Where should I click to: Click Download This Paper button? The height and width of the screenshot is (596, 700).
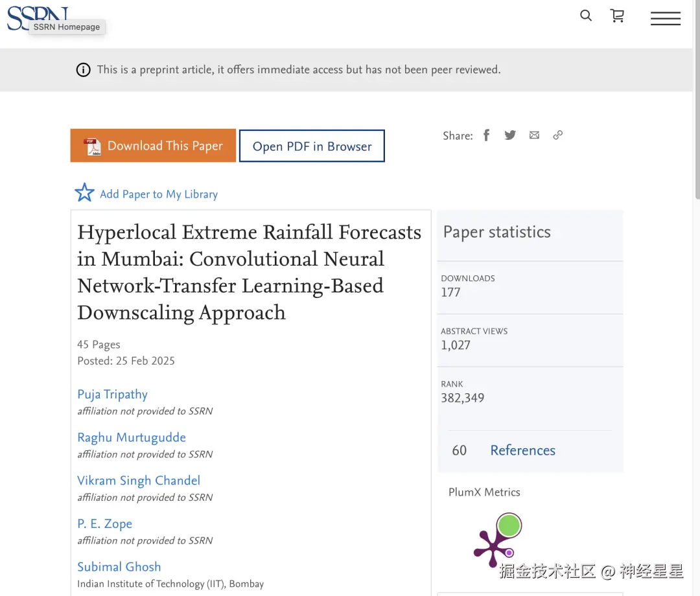coord(153,145)
